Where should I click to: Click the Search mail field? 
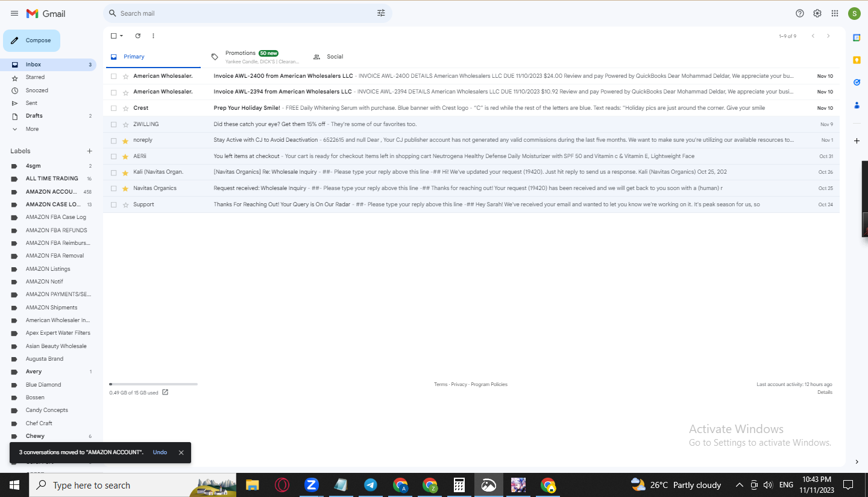[247, 13]
